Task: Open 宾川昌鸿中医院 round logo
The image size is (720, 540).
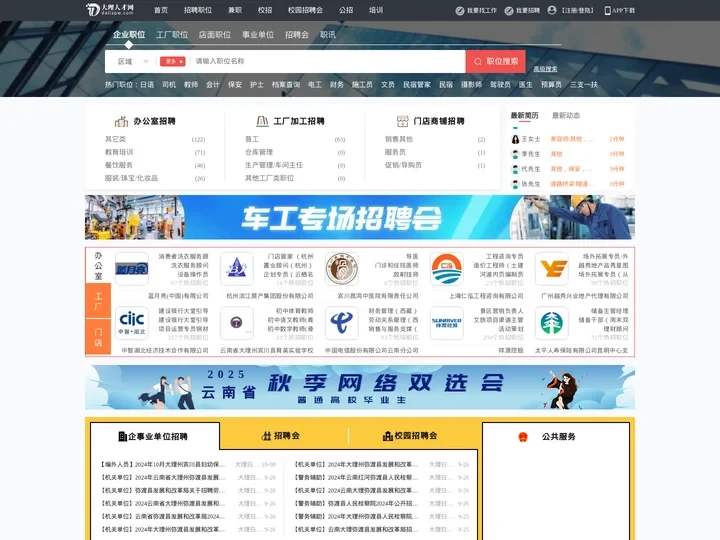Action: tap(342, 269)
